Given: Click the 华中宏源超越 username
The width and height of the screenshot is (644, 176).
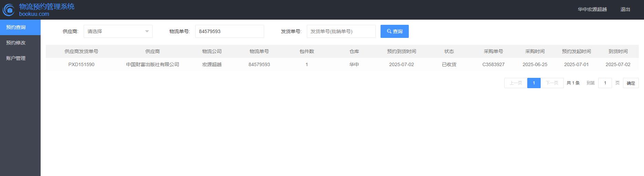Looking at the screenshot, I should point(592,9).
